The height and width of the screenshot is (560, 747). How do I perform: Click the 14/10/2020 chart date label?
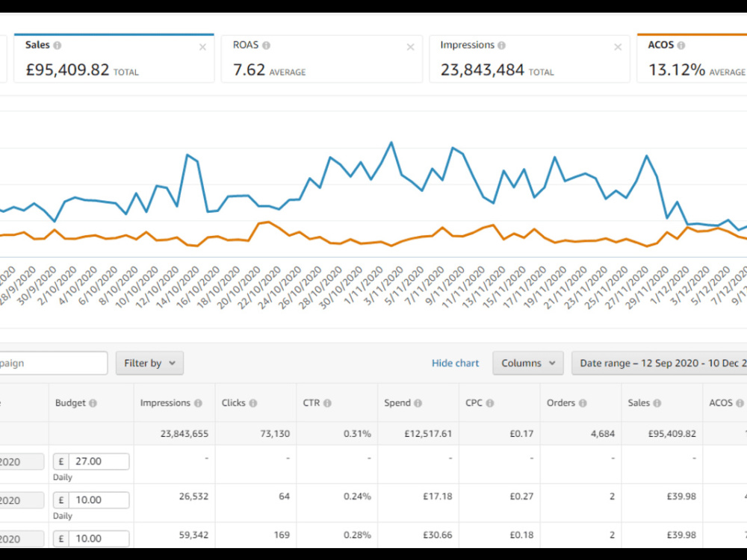(177, 287)
